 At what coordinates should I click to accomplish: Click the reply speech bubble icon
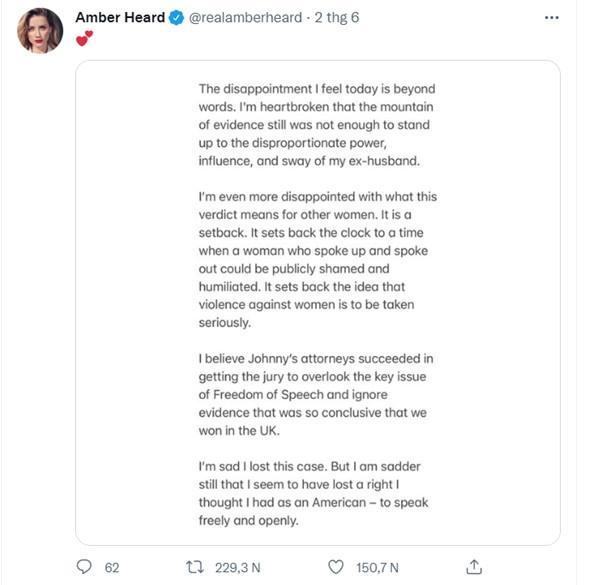coord(85,567)
